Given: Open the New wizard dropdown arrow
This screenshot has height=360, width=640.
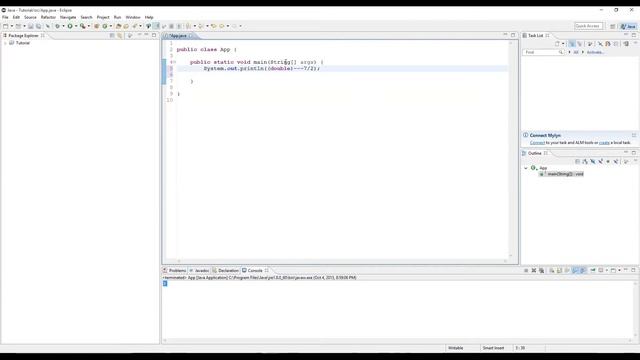Looking at the screenshot, I should (x=12, y=26).
